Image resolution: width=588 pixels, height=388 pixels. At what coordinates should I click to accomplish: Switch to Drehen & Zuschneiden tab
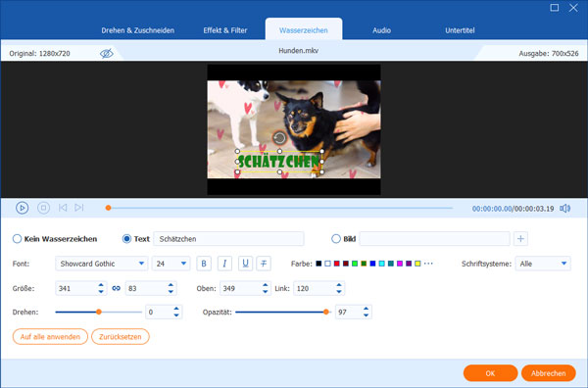137,30
